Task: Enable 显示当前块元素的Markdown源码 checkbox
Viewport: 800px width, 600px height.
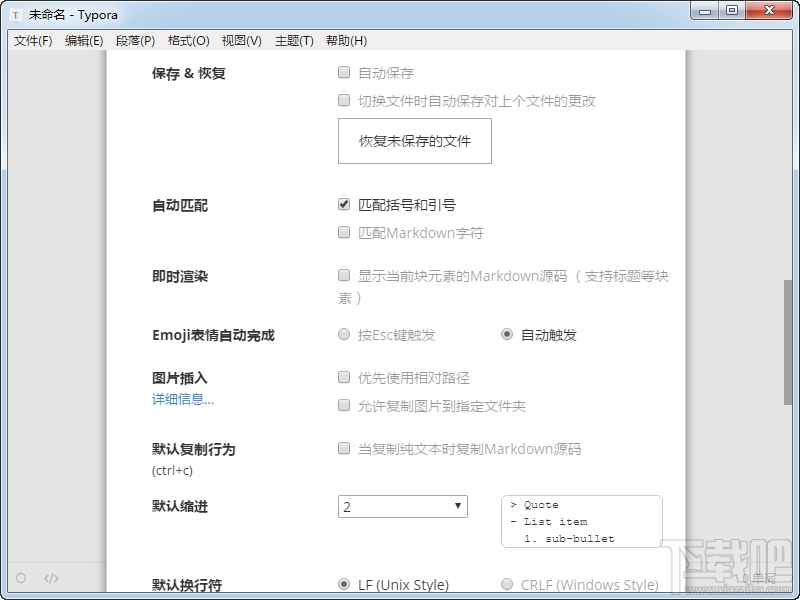Action: 344,276
